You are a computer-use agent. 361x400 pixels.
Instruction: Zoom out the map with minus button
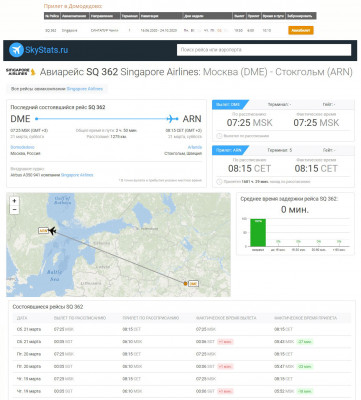point(14,210)
